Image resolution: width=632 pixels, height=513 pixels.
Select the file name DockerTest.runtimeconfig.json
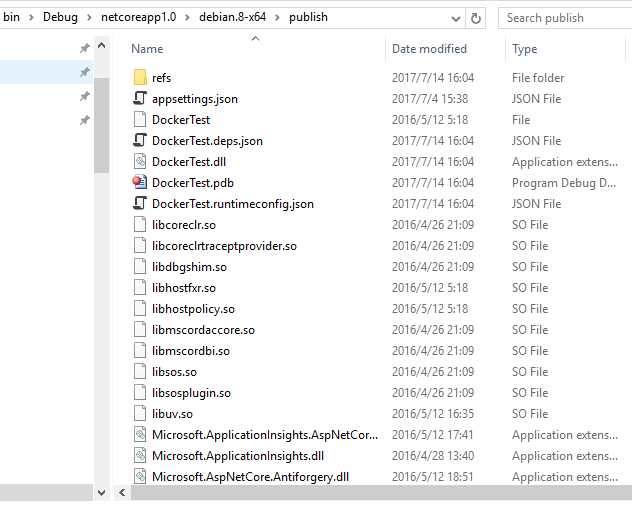click(233, 204)
